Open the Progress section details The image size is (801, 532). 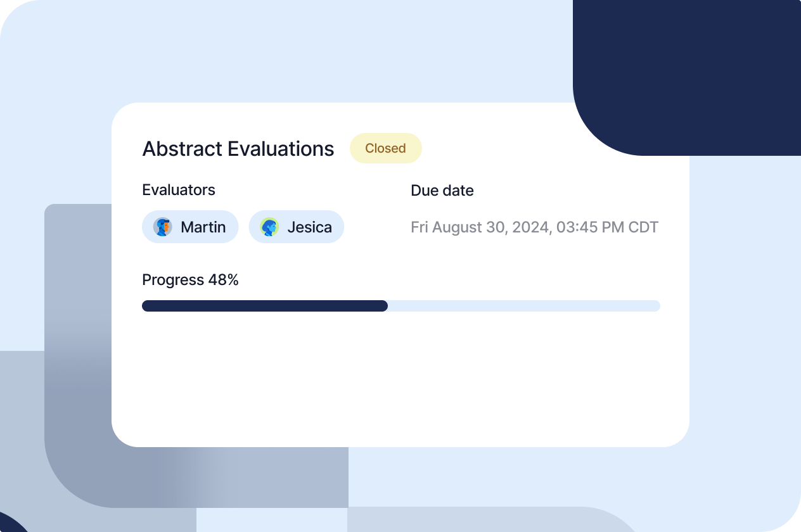click(x=190, y=280)
